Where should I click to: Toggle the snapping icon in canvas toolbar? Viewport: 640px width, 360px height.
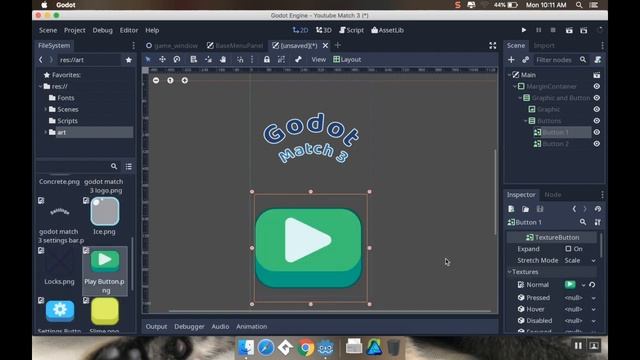coord(240,60)
